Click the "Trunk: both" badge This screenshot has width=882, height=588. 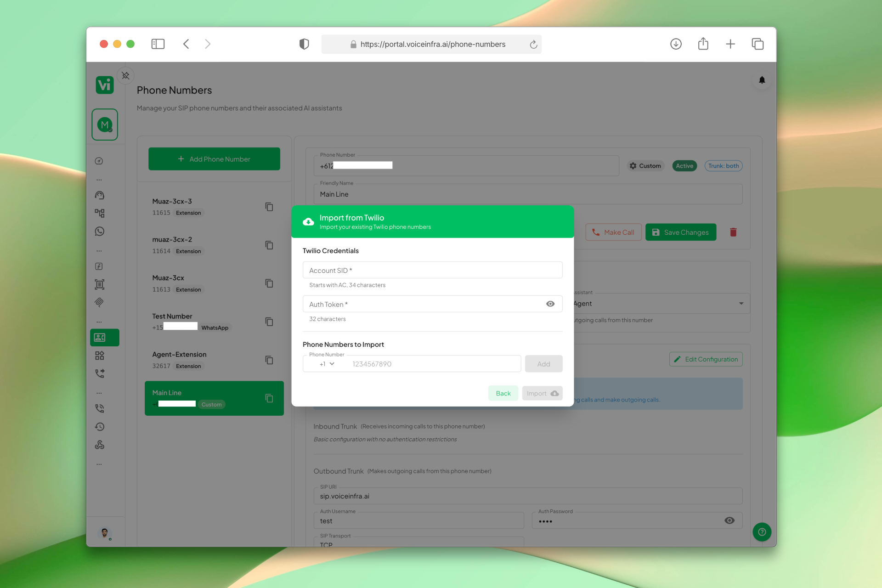point(724,166)
